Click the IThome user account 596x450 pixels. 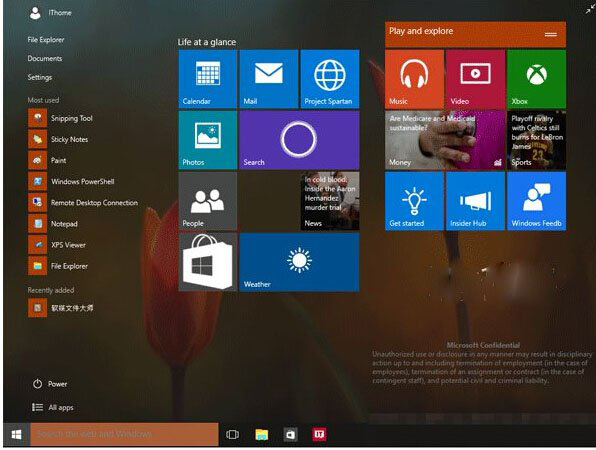50,13
